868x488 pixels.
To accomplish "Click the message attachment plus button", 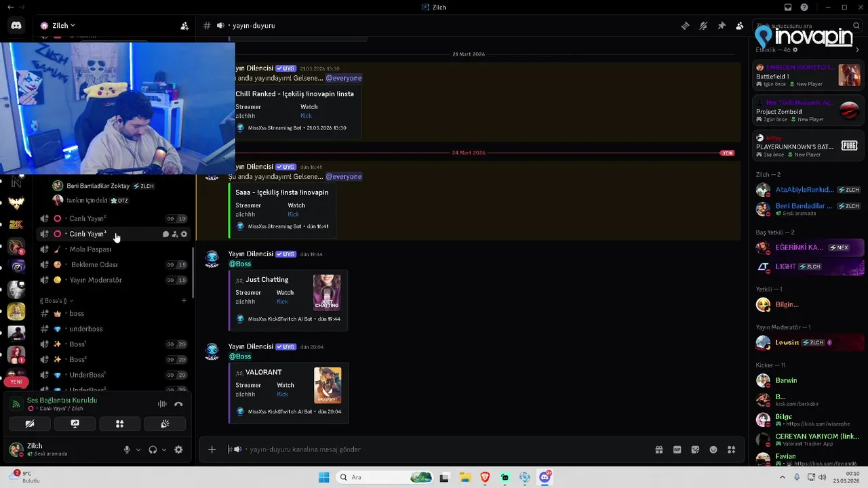I will coord(212,449).
